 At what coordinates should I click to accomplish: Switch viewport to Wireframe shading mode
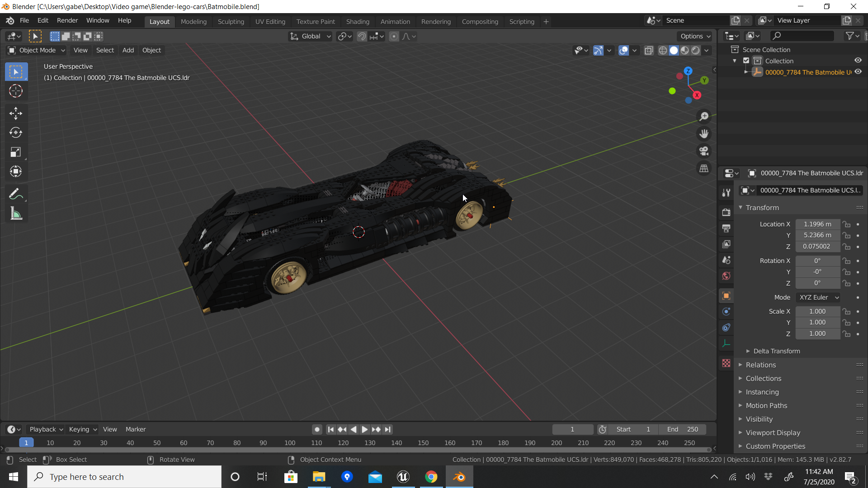click(662, 51)
